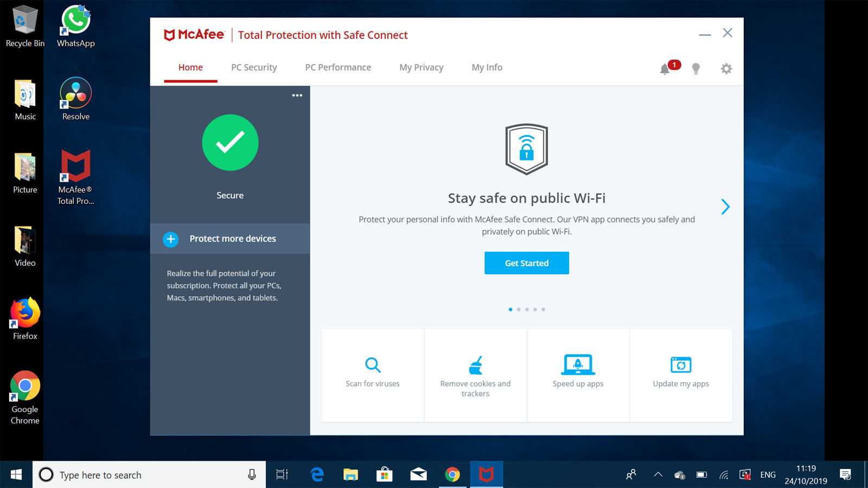
Task: Click the Update my apps tile
Action: click(x=681, y=374)
